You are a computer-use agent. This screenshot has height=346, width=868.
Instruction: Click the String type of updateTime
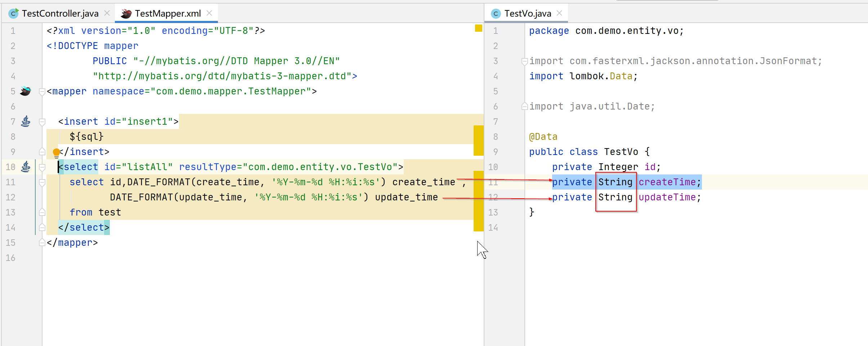(x=616, y=197)
